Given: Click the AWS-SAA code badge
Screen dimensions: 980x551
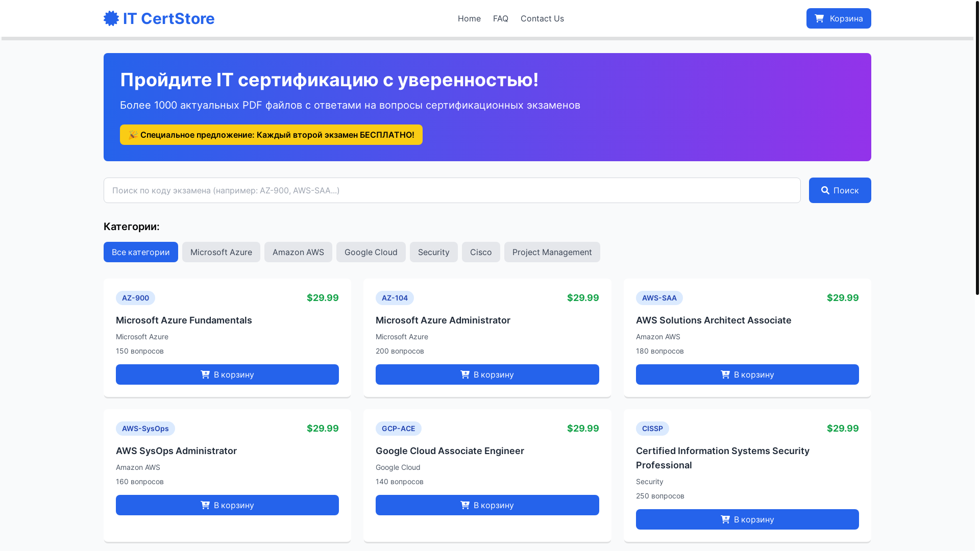Looking at the screenshot, I should click(659, 298).
